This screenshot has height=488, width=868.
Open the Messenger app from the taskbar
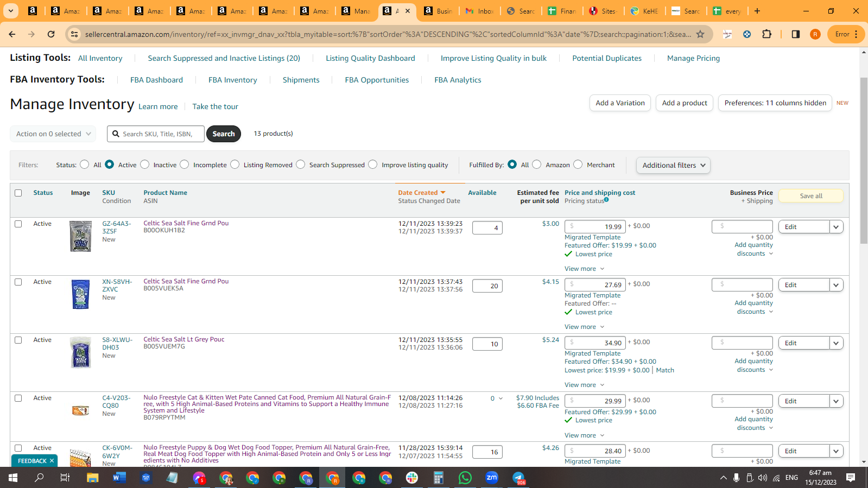[x=199, y=478]
